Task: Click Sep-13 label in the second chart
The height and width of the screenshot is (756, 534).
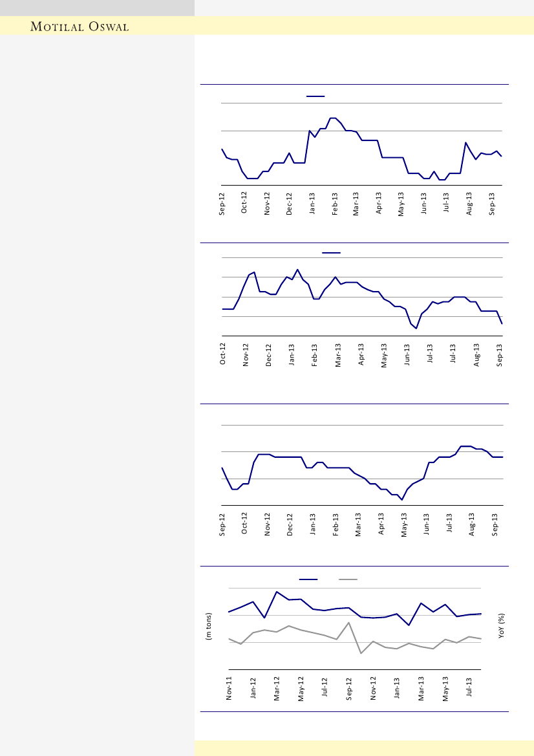Action: tap(500, 355)
